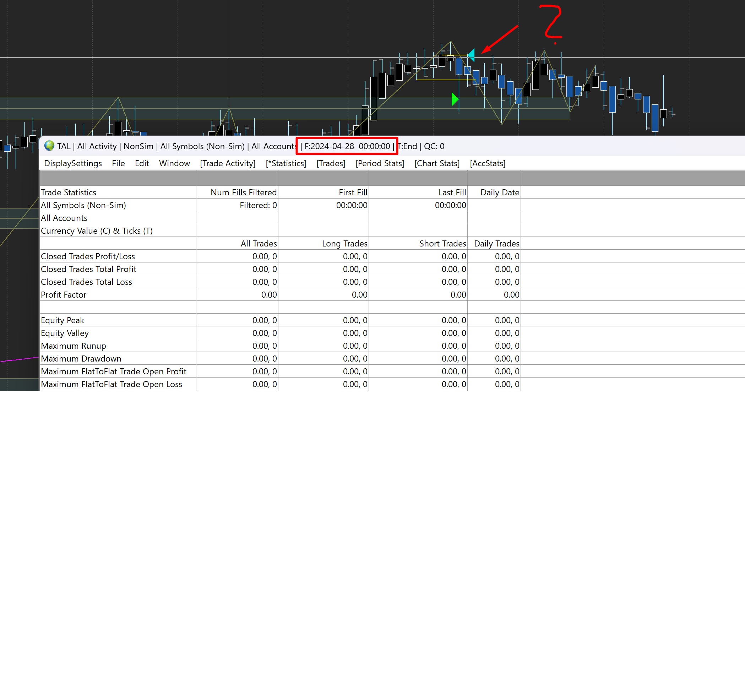Switch to the [Trades] tab
Image resolution: width=745 pixels, height=700 pixels.
331,163
